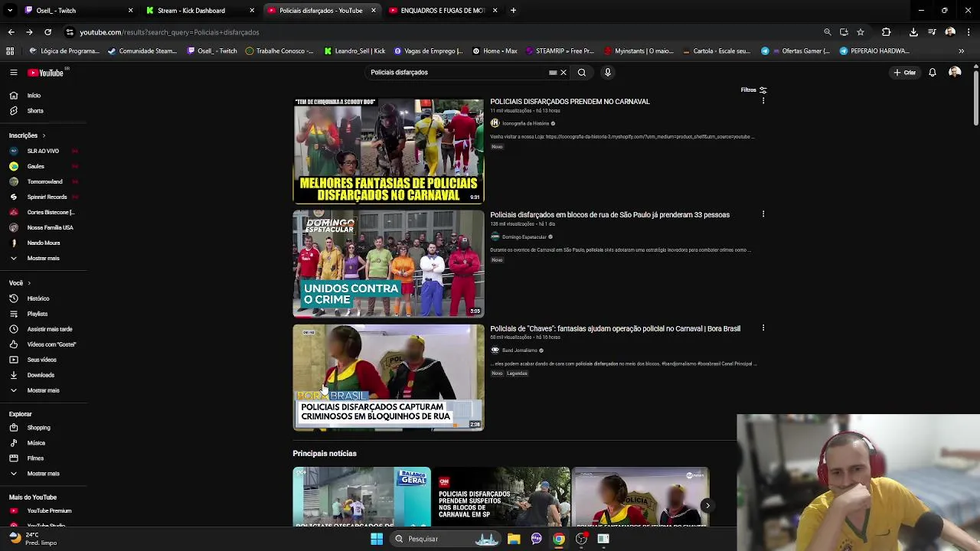Viewport: 980px width, 551px height.
Task: Open Spinnin' Records channel
Action: coord(47,197)
